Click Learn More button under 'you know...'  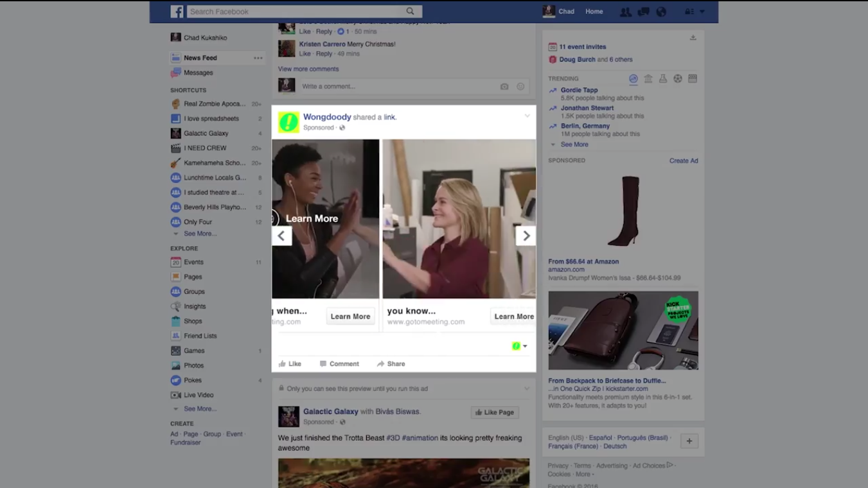tap(513, 317)
